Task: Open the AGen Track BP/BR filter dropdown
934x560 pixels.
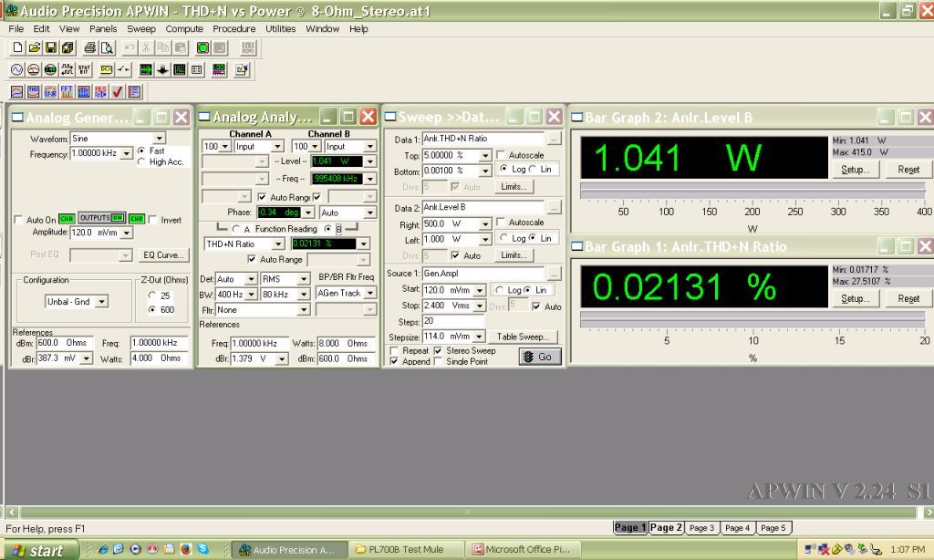Action: [370, 293]
